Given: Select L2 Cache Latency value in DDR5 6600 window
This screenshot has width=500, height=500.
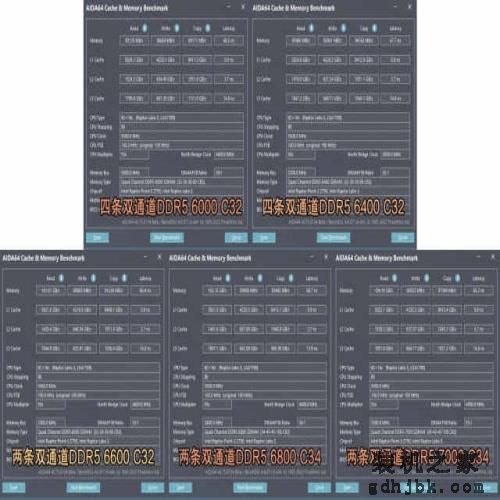Looking at the screenshot, I should point(145,329).
